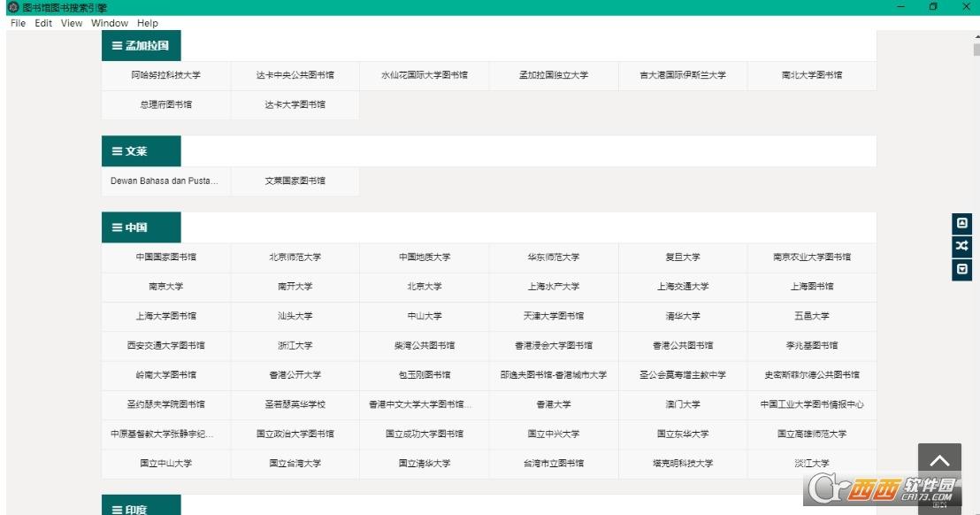This screenshot has height=515, width=980.
Task: Open 国立政治大学图书馆 link
Action: coord(295,434)
